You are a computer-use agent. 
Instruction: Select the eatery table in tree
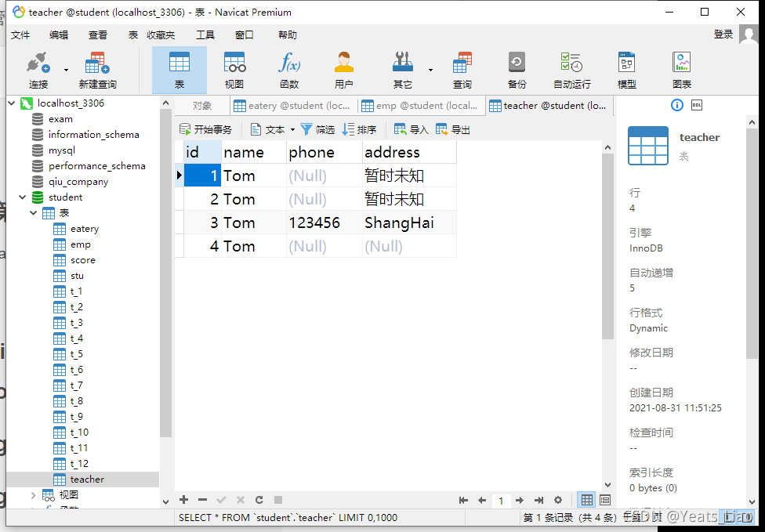coord(85,229)
